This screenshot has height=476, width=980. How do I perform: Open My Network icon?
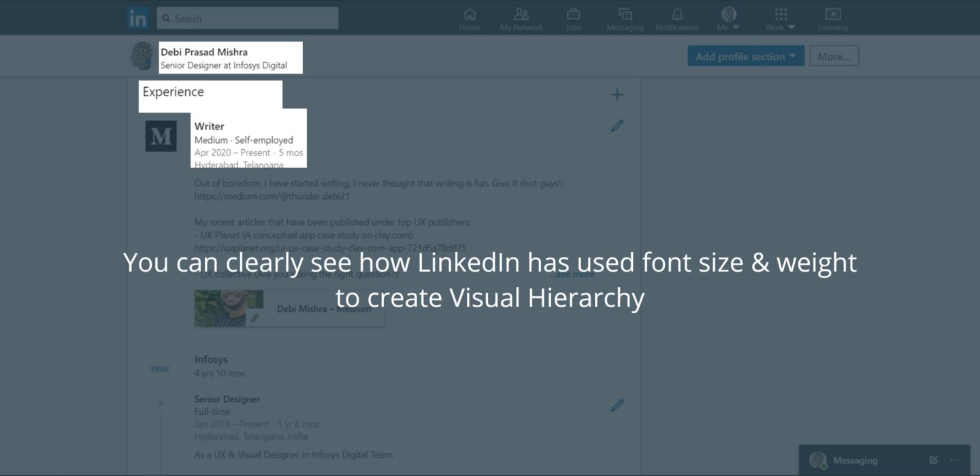(x=521, y=19)
